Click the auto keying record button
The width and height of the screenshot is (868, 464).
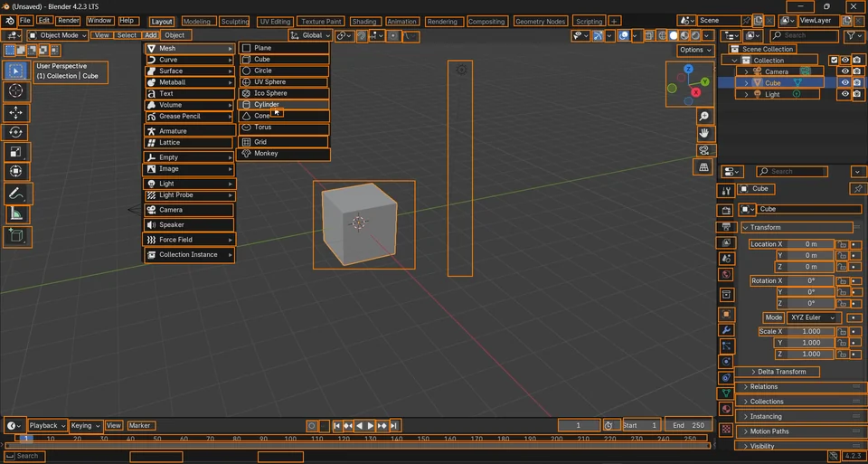[312, 426]
